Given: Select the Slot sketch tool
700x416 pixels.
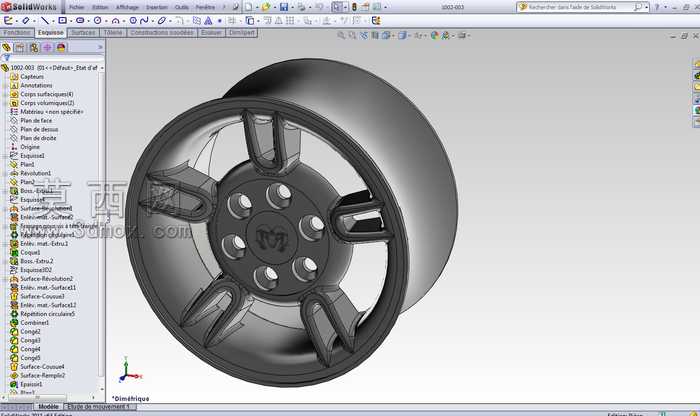Looking at the screenshot, I should click(80, 21).
